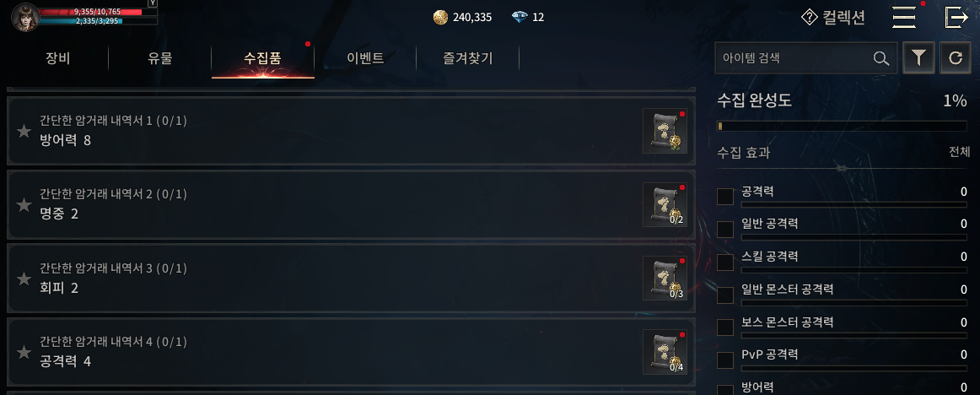Screen dimensions: 980x395
Task: Check the 공격력 effect checkbox
Action: pos(725,197)
